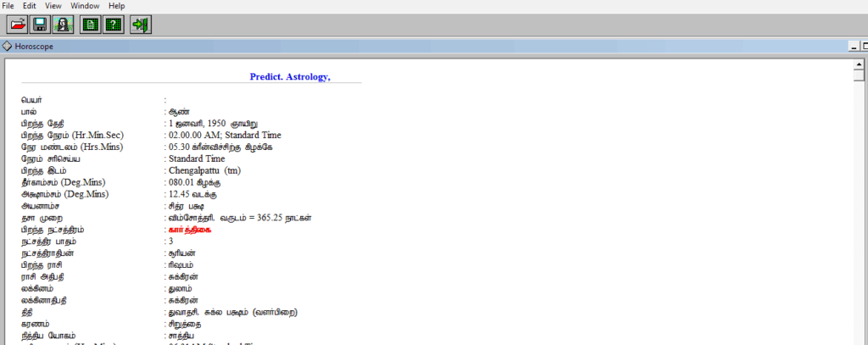Click the floppy disk save icon
The image size is (868, 345).
tap(40, 25)
